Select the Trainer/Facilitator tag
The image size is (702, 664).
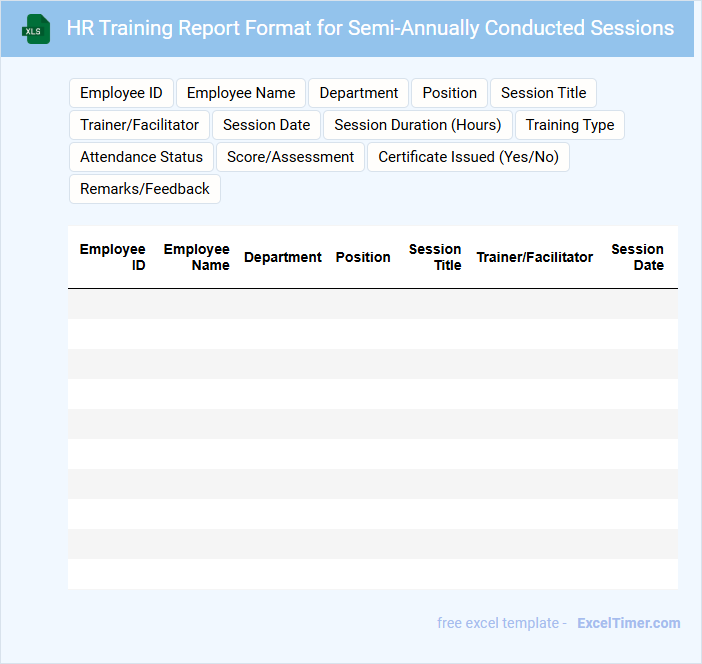tap(139, 125)
